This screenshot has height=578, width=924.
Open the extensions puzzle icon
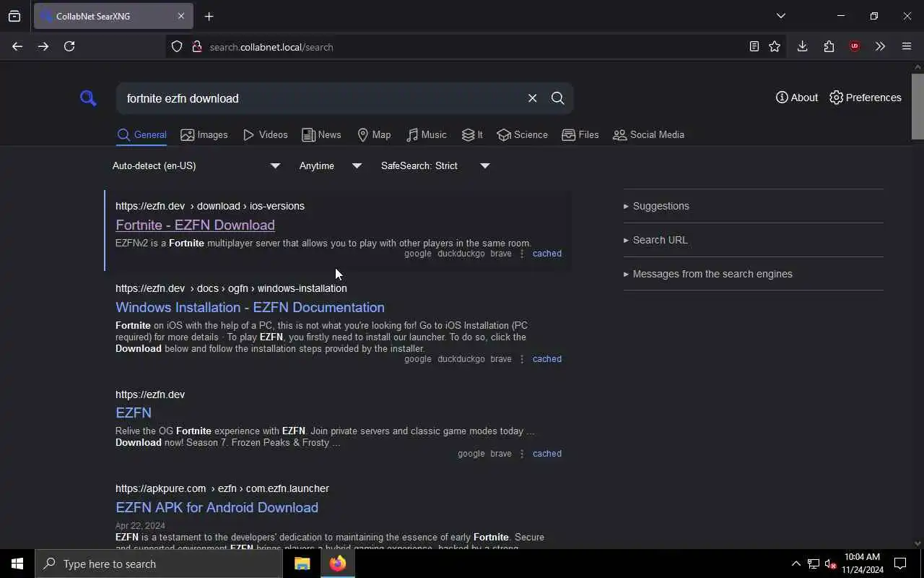(829, 46)
